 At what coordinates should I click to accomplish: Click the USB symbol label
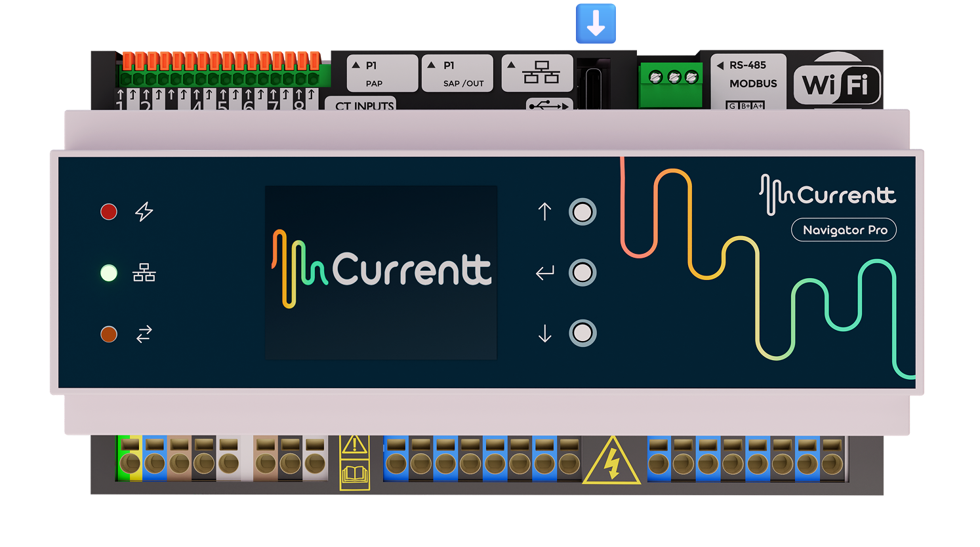coord(549,105)
